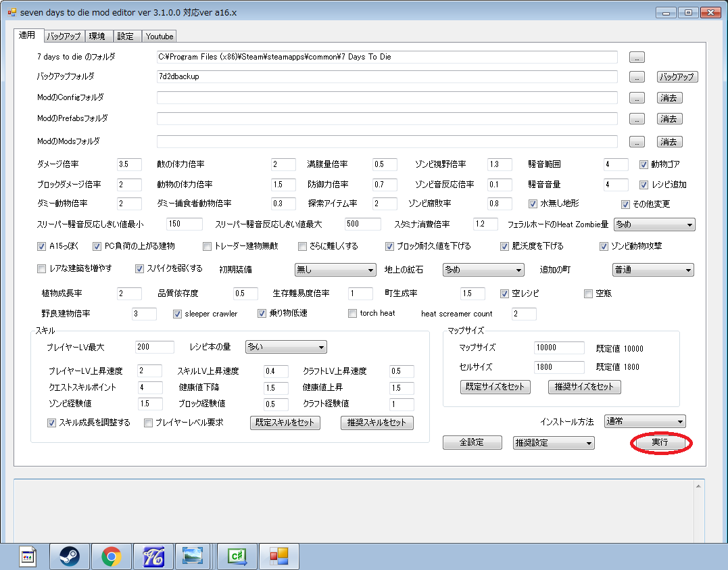Open the レシピ本の量 dropdown
Screen dimensions: 728x570
(x=286, y=347)
